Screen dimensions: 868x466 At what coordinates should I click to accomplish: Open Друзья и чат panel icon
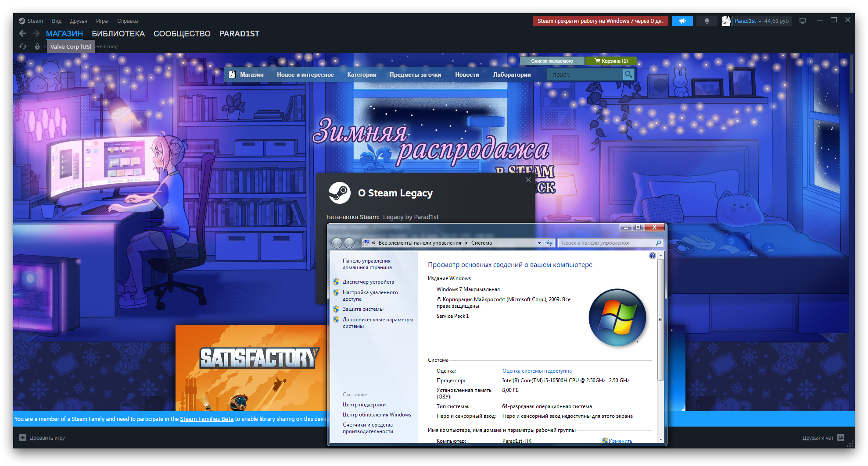click(x=840, y=438)
